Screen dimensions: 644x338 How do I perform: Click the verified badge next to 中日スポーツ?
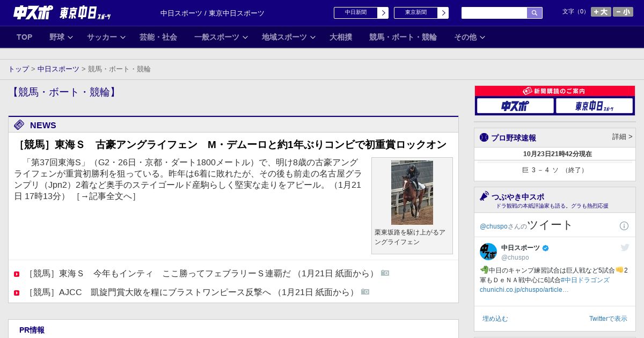click(546, 248)
